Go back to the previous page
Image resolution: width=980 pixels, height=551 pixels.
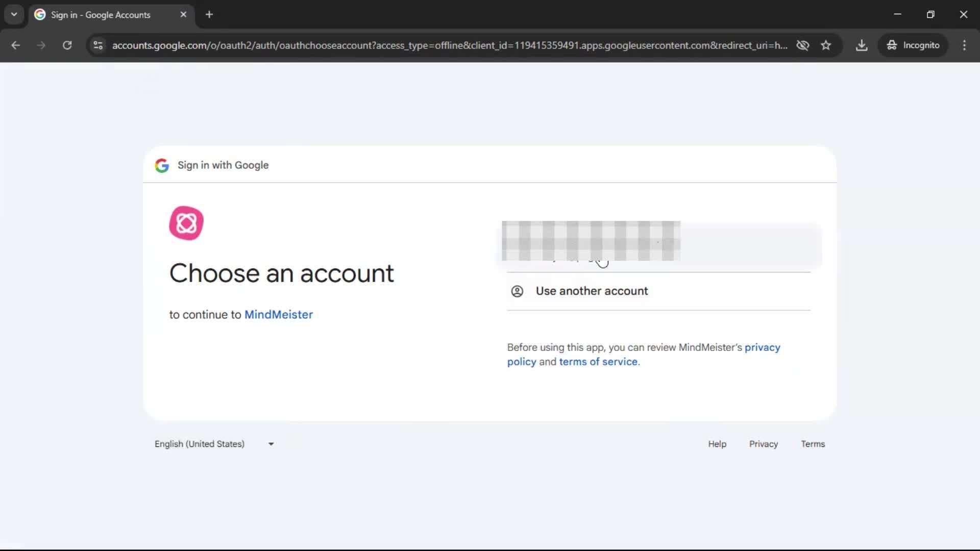16,45
